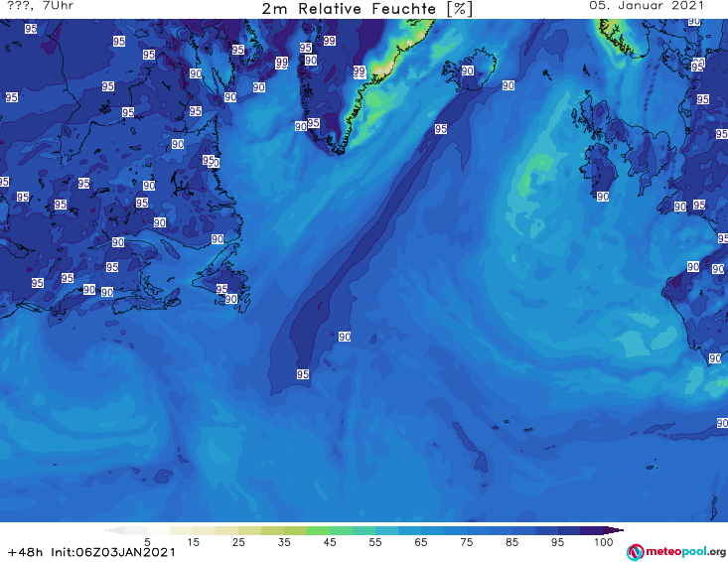This screenshot has width=728, height=562.
Task: Select the '+48h' forecast offset text
Action: pos(26,552)
